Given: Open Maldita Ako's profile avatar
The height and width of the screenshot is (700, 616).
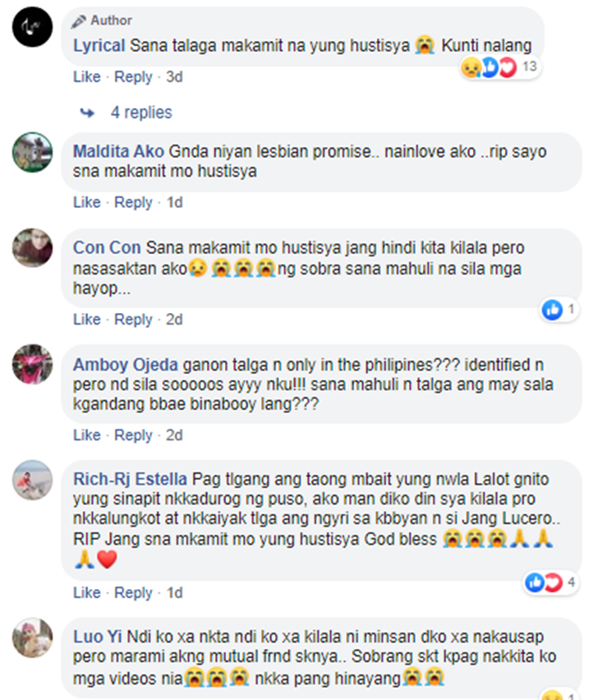Looking at the screenshot, I should point(32,152).
